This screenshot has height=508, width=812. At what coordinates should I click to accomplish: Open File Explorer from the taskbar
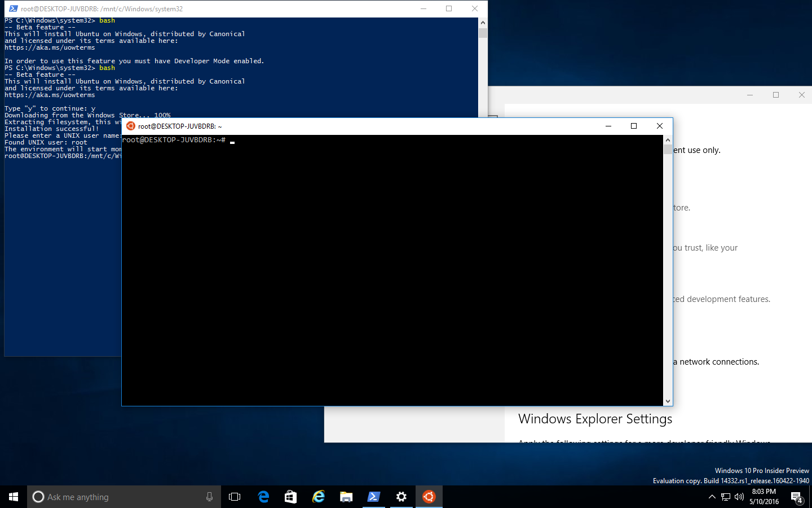pos(346,497)
